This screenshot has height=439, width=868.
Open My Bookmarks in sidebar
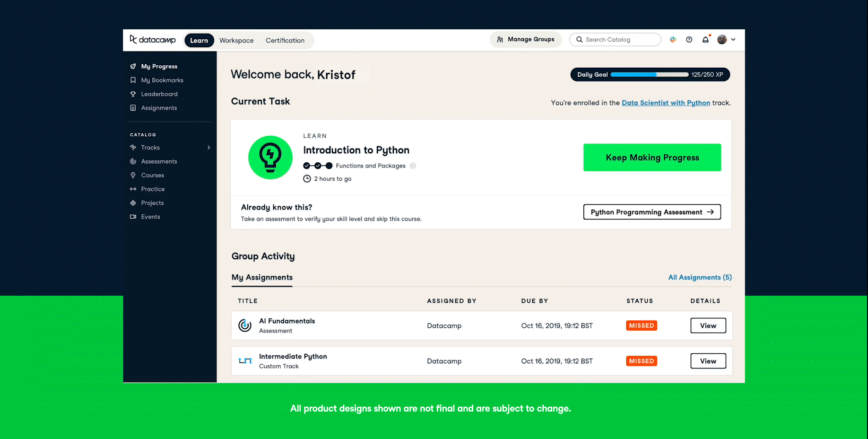point(162,80)
